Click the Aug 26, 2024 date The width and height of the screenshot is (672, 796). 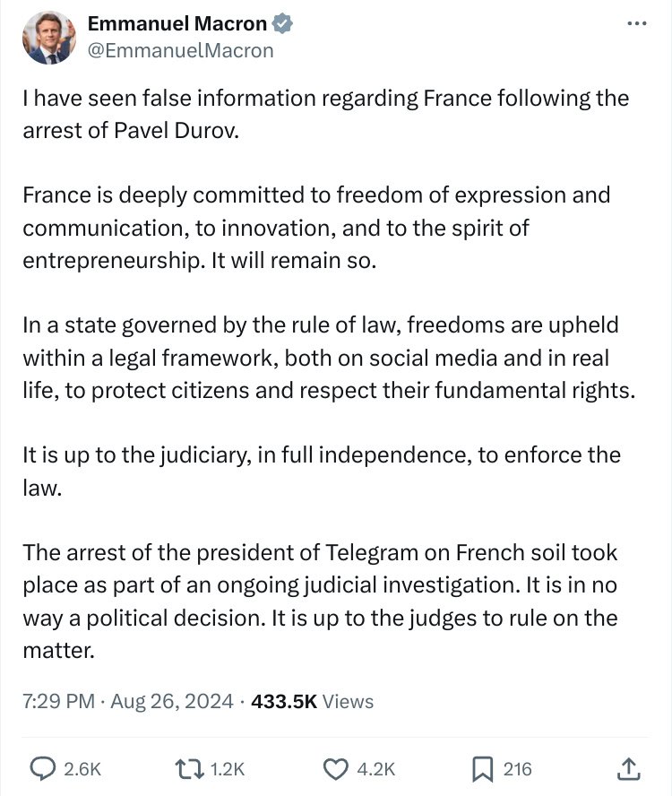(x=171, y=701)
